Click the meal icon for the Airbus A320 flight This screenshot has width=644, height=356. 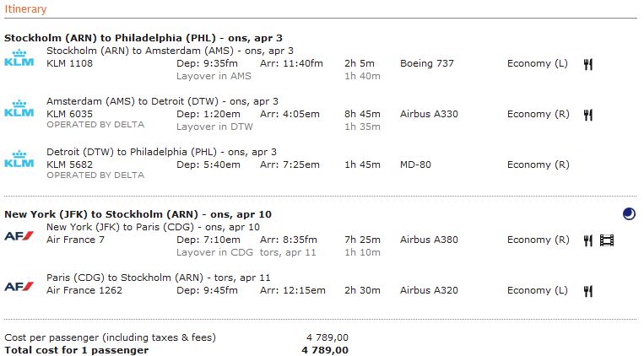coord(588,291)
